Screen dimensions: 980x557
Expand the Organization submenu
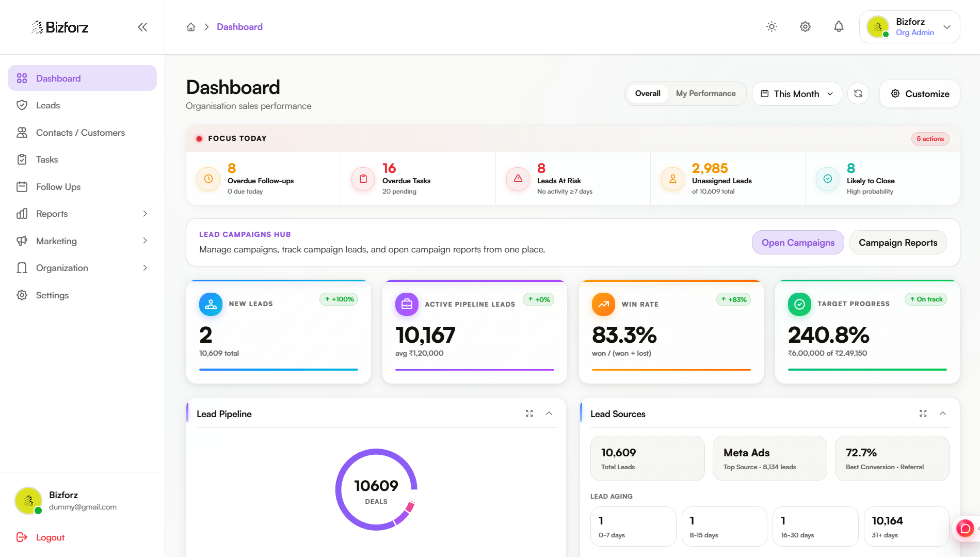[145, 268]
